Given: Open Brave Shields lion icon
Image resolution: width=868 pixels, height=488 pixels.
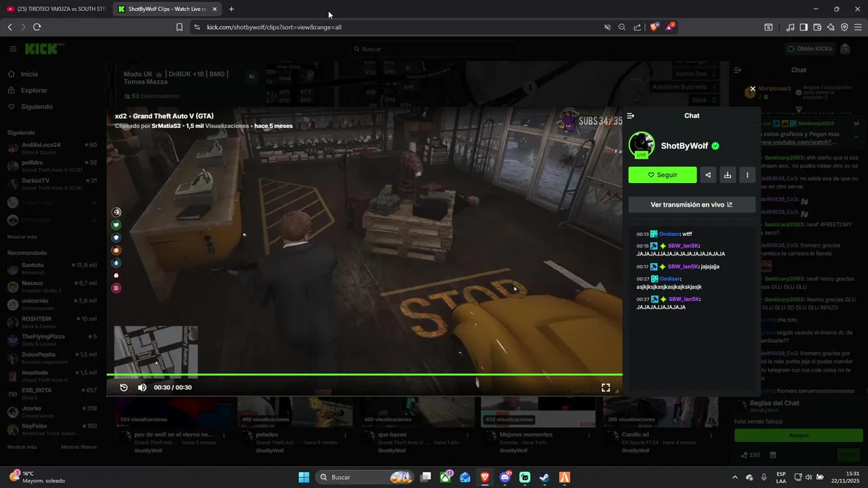Looking at the screenshot, I should (654, 27).
